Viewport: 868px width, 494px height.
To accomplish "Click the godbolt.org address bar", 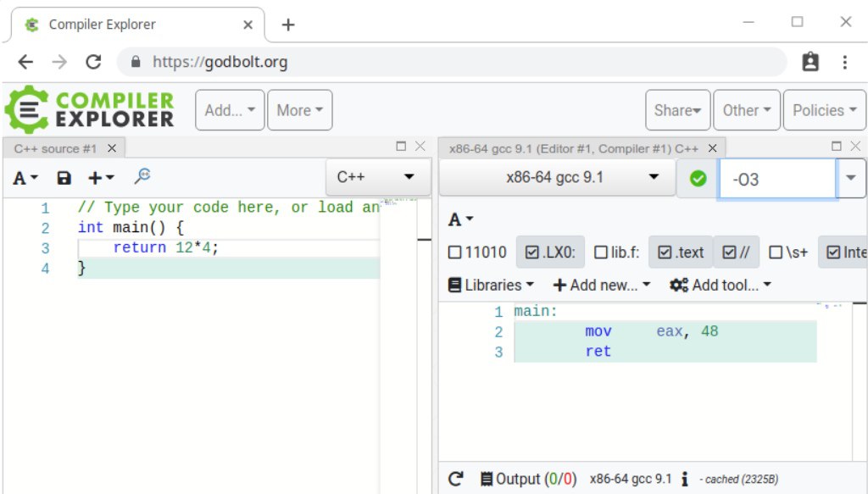I will 452,62.
